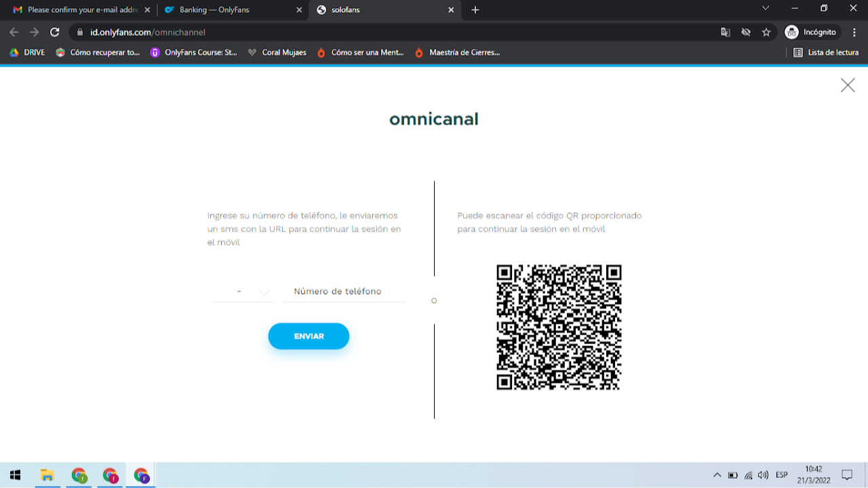
Task: Open the Incógnito profile button
Action: (812, 32)
